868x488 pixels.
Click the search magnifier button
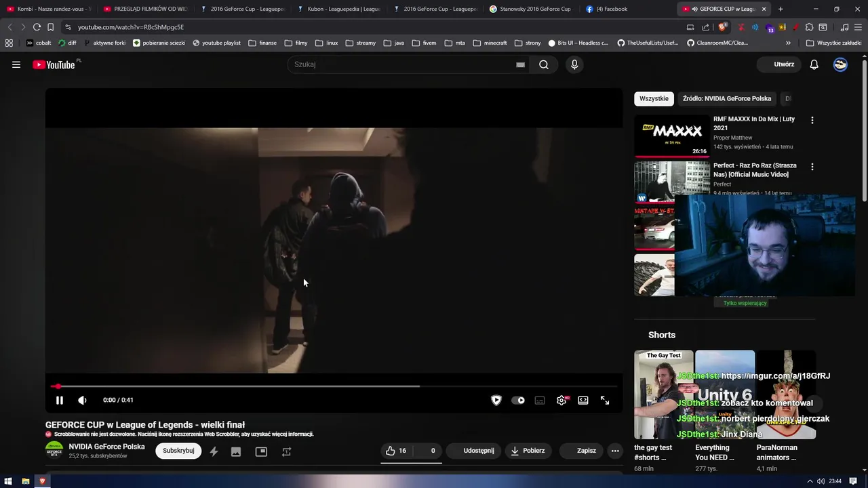point(544,64)
